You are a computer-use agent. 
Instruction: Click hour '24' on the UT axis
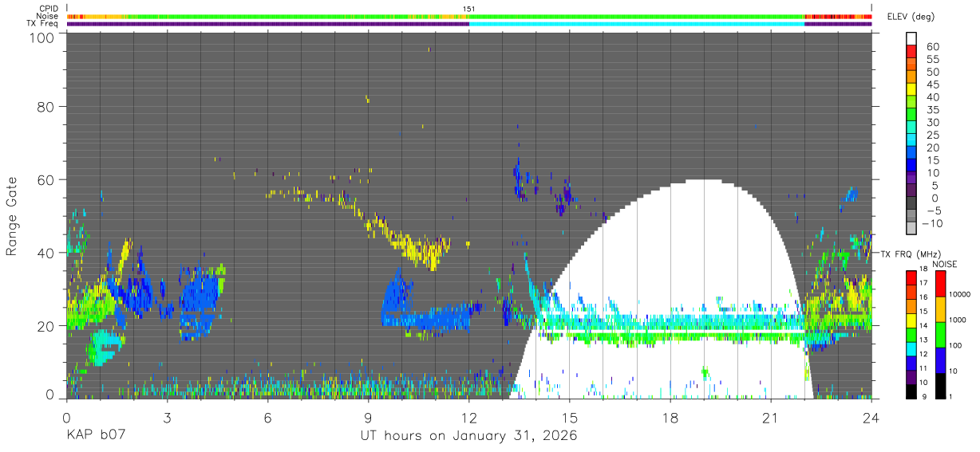click(x=871, y=418)
